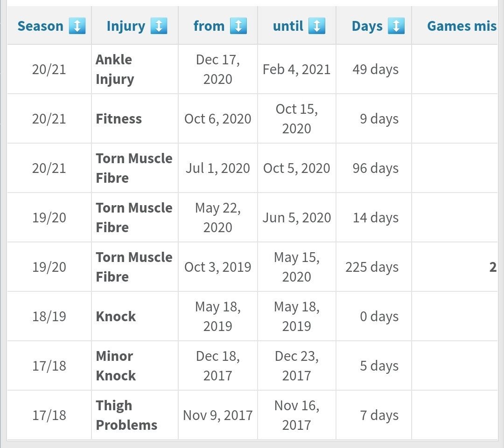This screenshot has width=504, height=448.
Task: Select the Fitness injury row label
Action: click(119, 119)
